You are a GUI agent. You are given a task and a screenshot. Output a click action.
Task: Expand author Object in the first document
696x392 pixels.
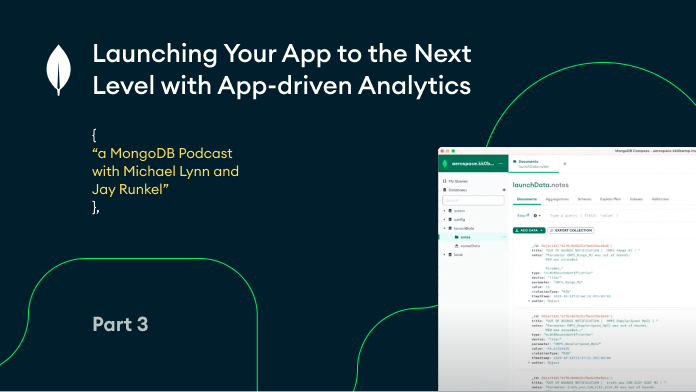pos(529,301)
